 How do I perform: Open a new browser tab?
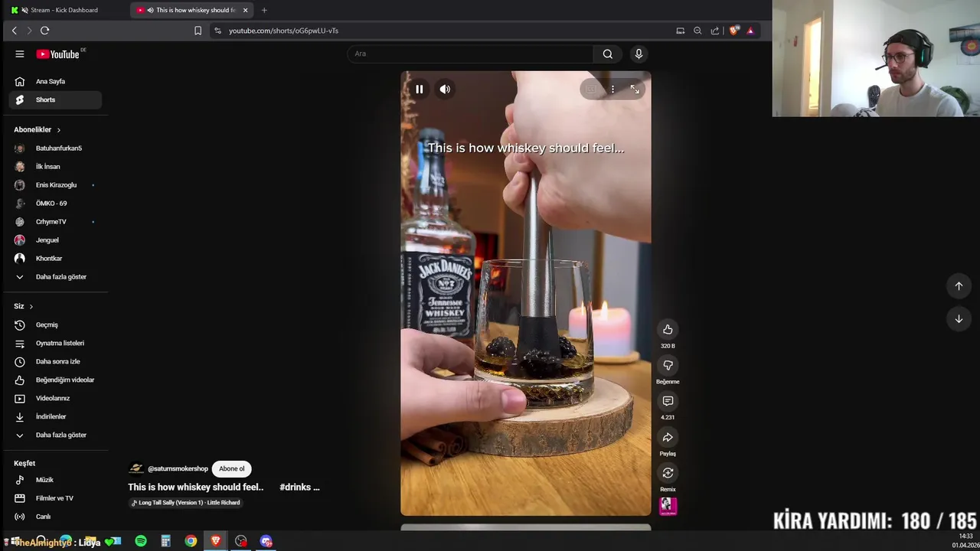tap(264, 10)
